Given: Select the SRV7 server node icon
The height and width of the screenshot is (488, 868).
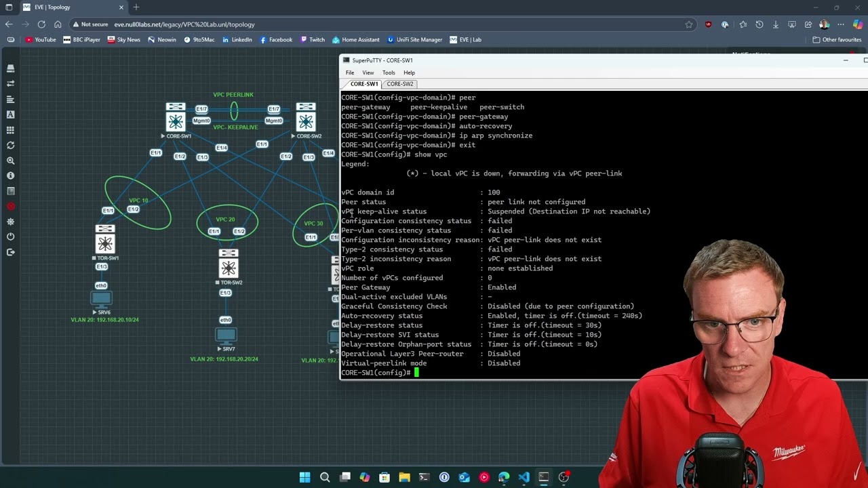Looking at the screenshot, I should pos(226,335).
